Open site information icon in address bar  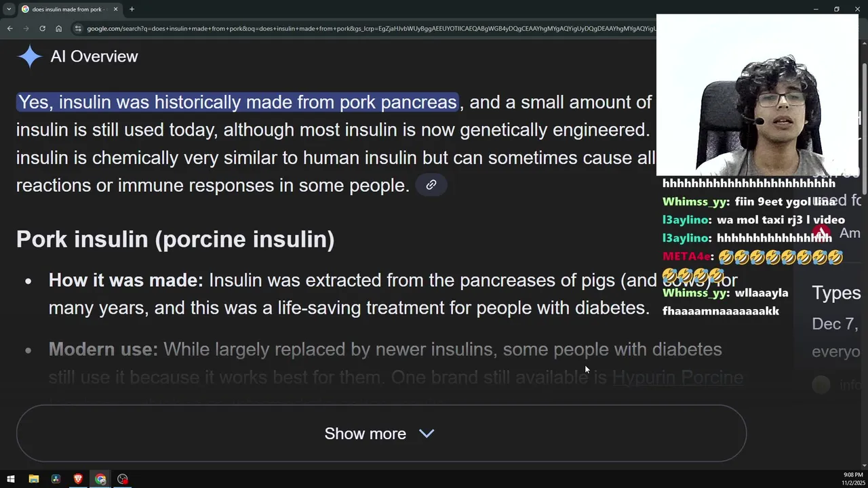pyautogui.click(x=78, y=28)
